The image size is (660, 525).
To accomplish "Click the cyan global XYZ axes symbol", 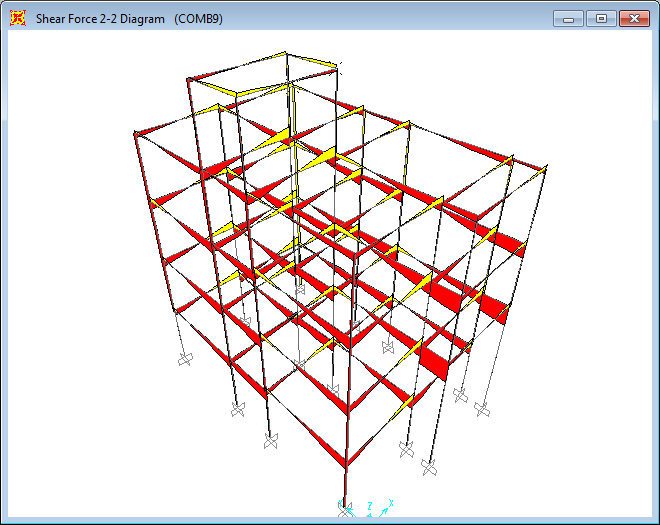I will [x=380, y=510].
